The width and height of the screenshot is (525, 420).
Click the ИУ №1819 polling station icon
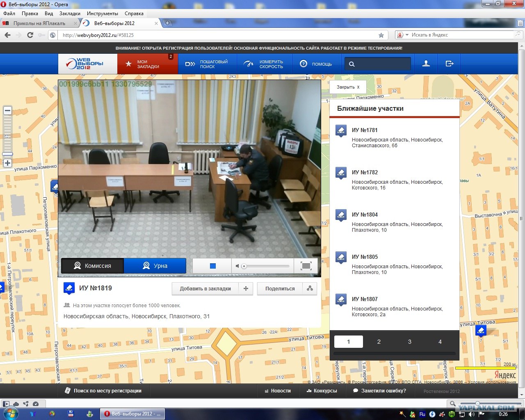pos(69,288)
